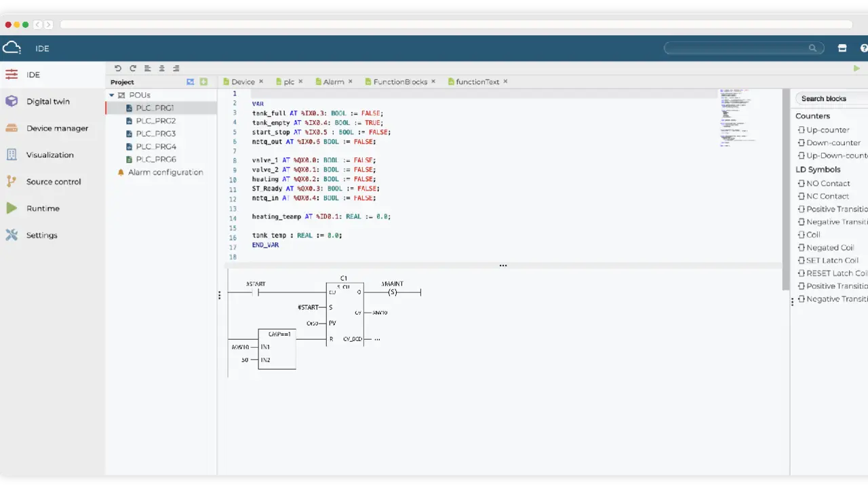Click the align left toolbar icon

click(x=148, y=69)
